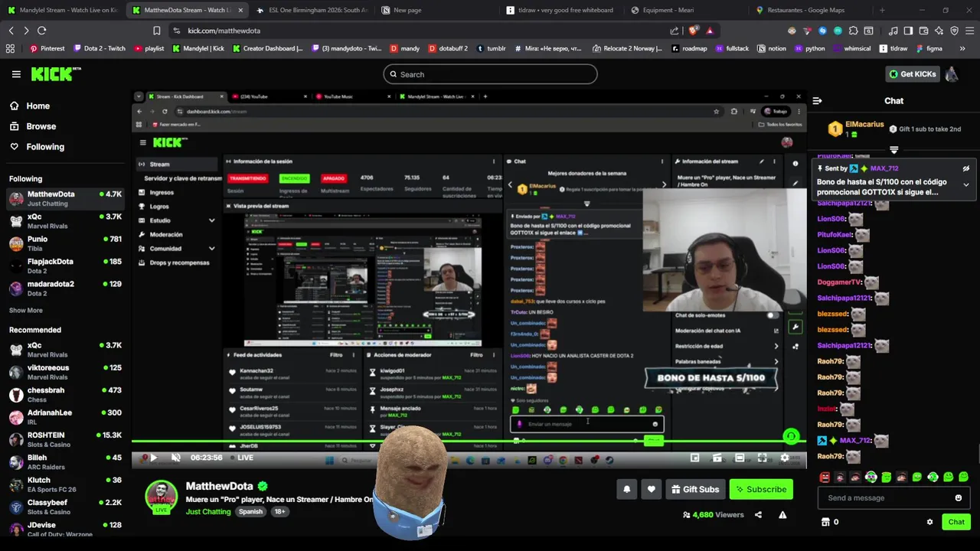This screenshot has width=980, height=551.
Task: Open the Brave main menu
Action: coord(969,31)
